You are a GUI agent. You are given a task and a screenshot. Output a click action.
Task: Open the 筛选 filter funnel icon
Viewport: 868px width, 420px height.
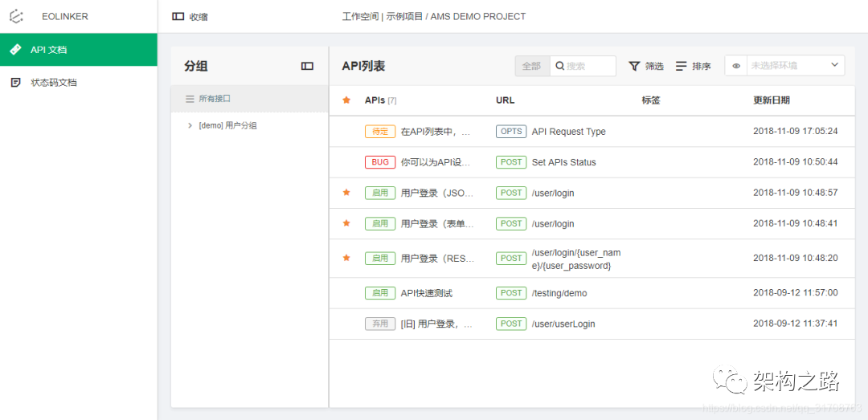point(634,66)
